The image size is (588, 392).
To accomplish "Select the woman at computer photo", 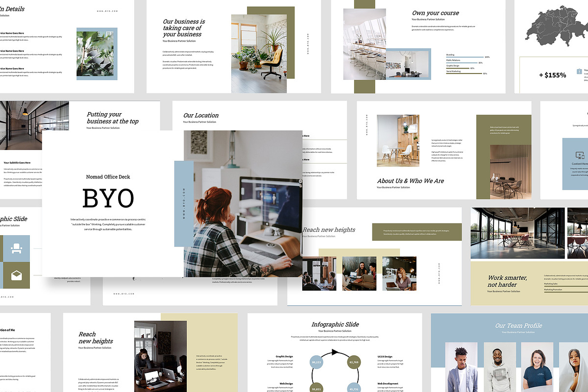I will pyautogui.click(x=243, y=204).
